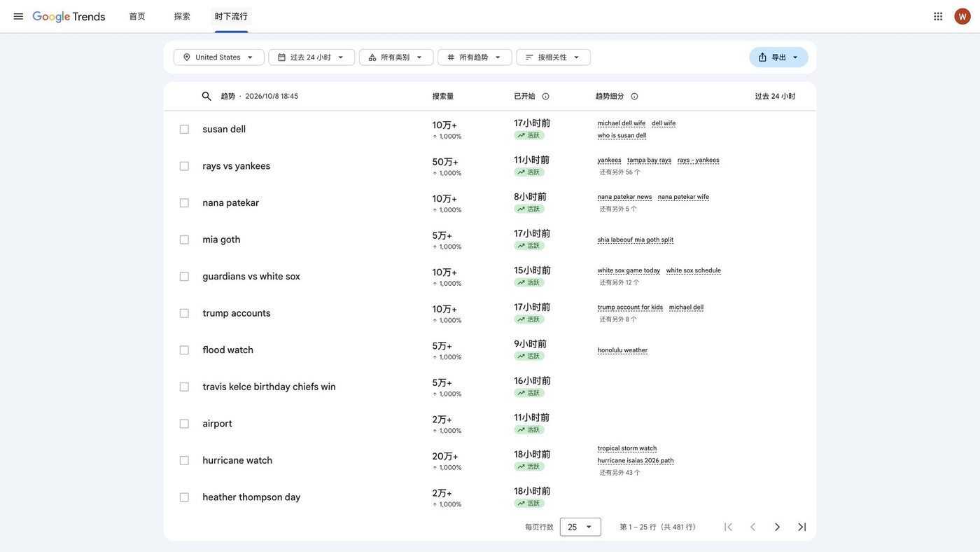Select the rays vs yankees checkbox
Screen dimensions: 980x552
184,166
